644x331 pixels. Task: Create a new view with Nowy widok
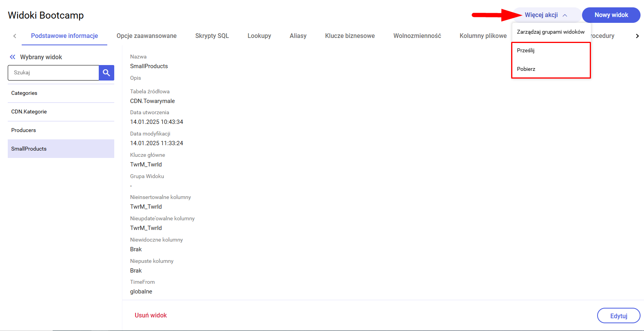coord(611,15)
